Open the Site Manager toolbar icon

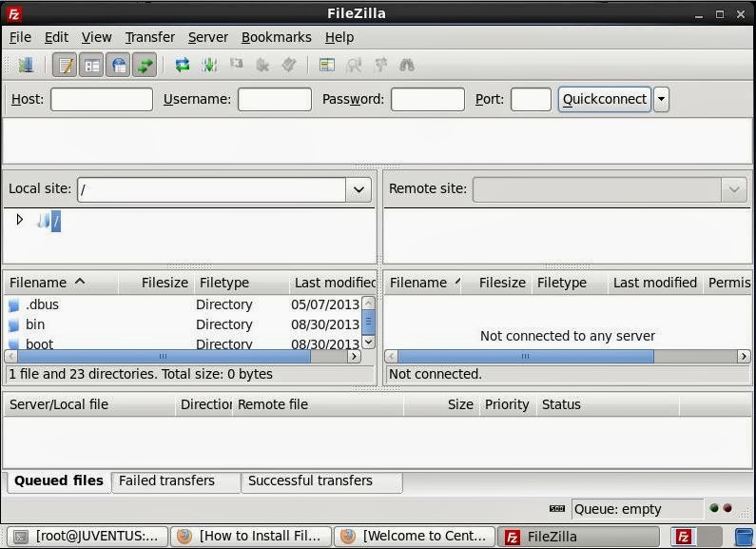point(26,65)
